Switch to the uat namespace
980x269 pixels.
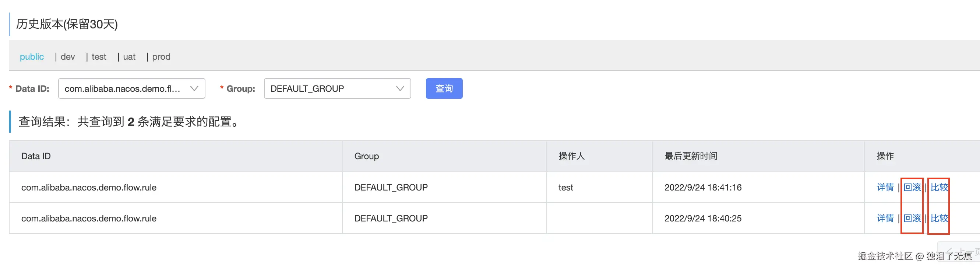[129, 57]
